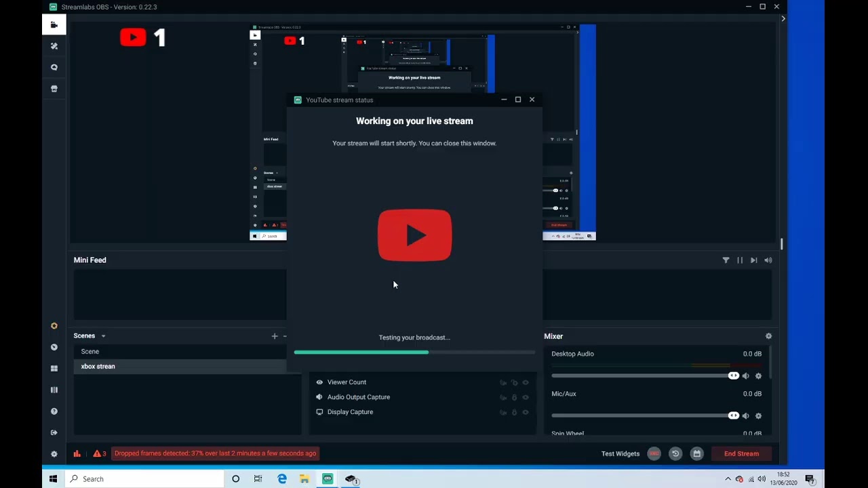868x488 pixels.
Task: Skip the current alert in Mini Feed
Action: [x=753, y=260]
